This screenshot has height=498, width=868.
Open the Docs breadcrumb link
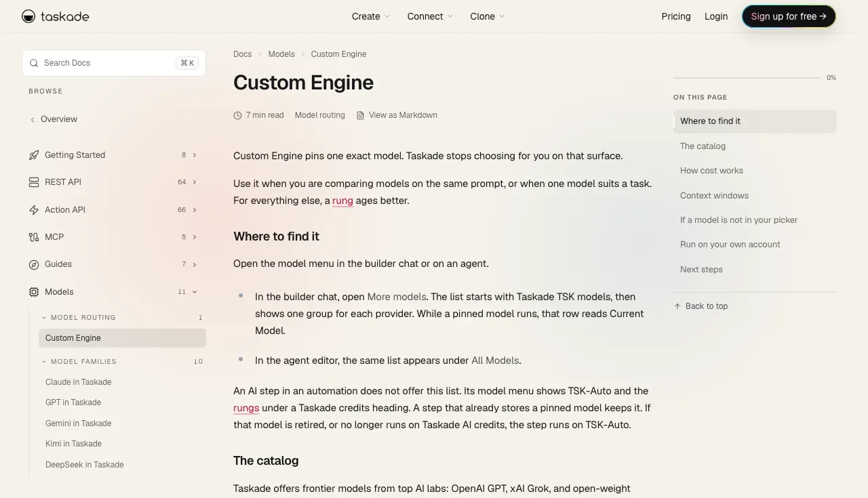click(242, 54)
